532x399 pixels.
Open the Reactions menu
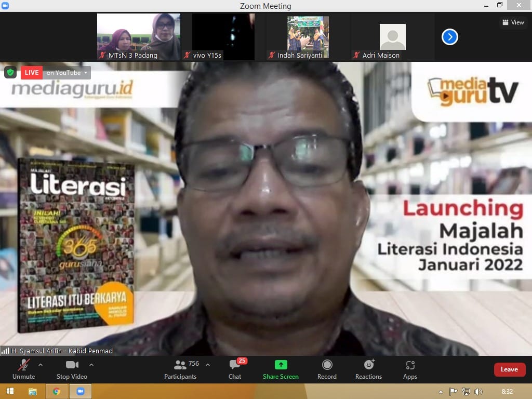pyautogui.click(x=368, y=369)
